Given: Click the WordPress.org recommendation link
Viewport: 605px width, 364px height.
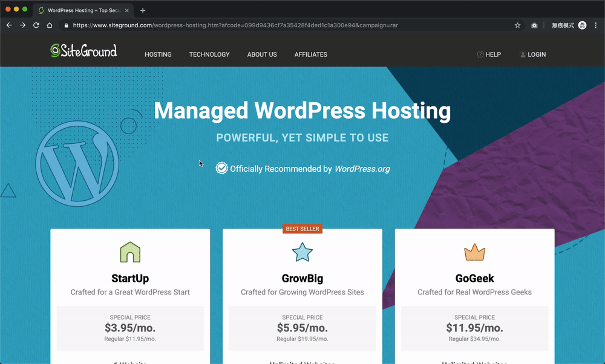Looking at the screenshot, I should pyautogui.click(x=362, y=169).
